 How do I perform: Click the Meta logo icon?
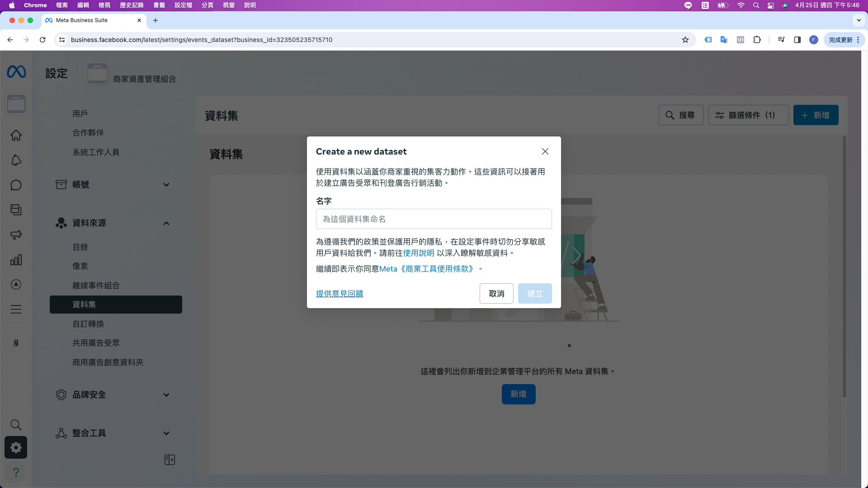point(16,71)
